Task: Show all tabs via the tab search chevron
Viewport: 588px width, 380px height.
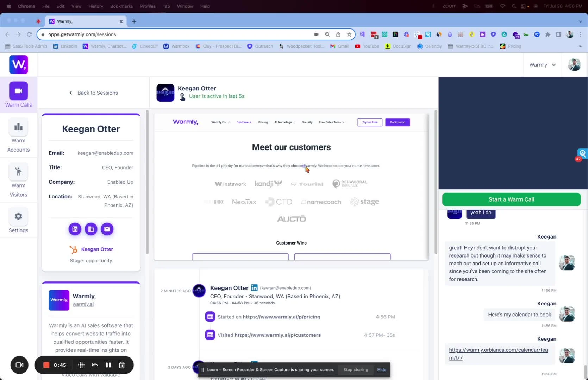Action: tap(580, 21)
